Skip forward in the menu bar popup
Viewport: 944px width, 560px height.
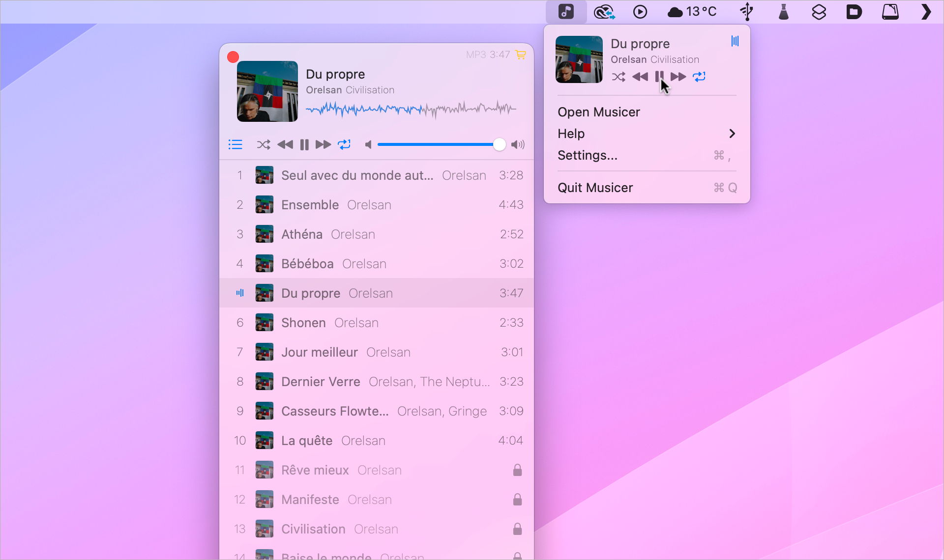678,77
